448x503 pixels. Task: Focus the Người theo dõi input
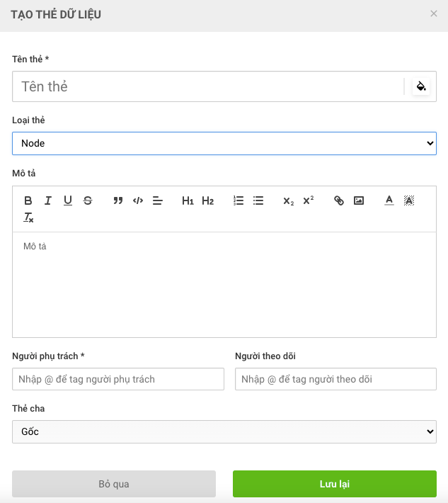(x=336, y=379)
